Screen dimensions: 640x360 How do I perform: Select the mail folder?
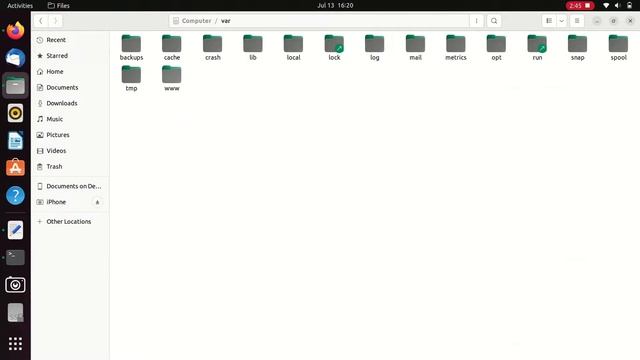[415, 48]
